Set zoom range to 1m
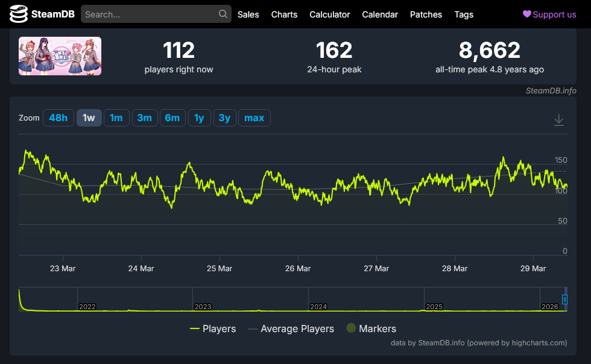Viewport: 591px width, 364px height. 116,118
